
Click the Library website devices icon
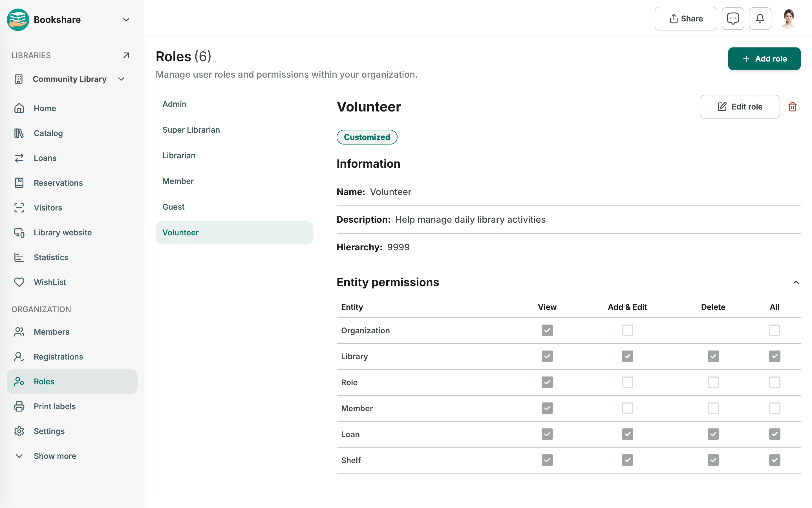pos(19,233)
